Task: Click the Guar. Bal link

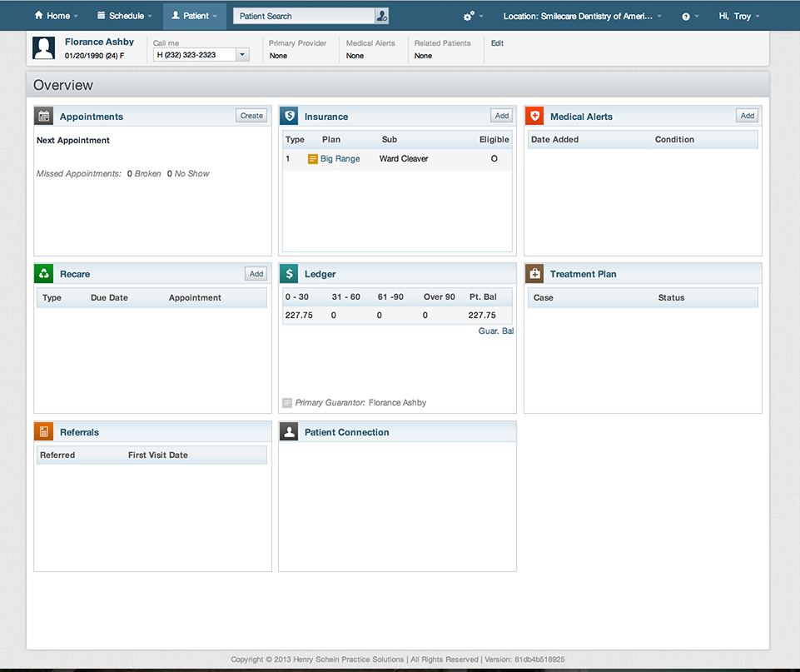Action: point(496,331)
